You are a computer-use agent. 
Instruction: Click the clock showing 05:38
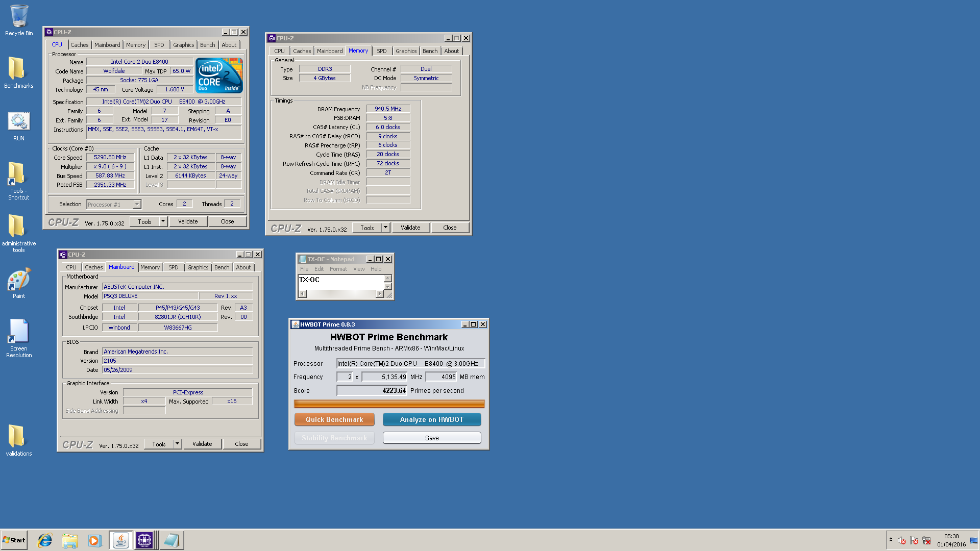[x=951, y=536]
